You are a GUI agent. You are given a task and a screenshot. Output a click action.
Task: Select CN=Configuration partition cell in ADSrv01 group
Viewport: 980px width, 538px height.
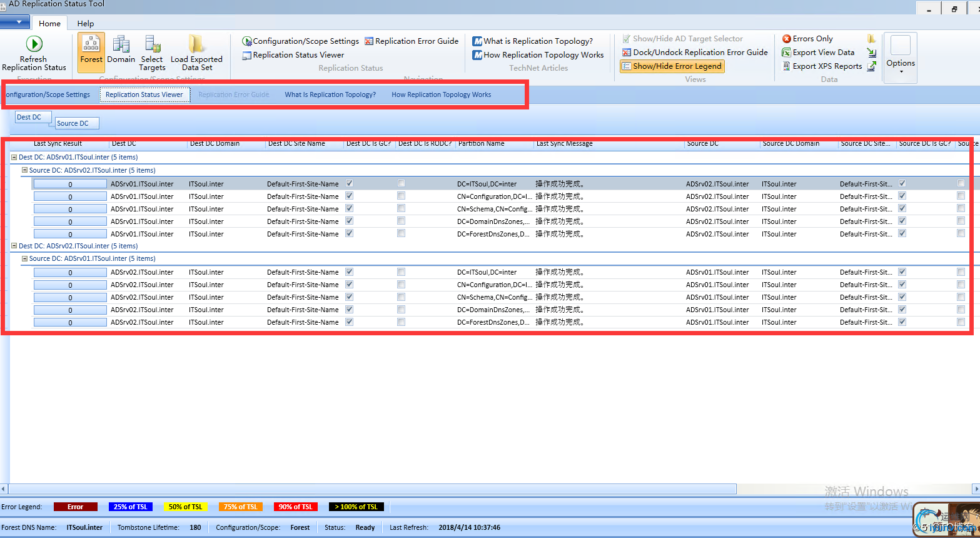pyautogui.click(x=494, y=196)
